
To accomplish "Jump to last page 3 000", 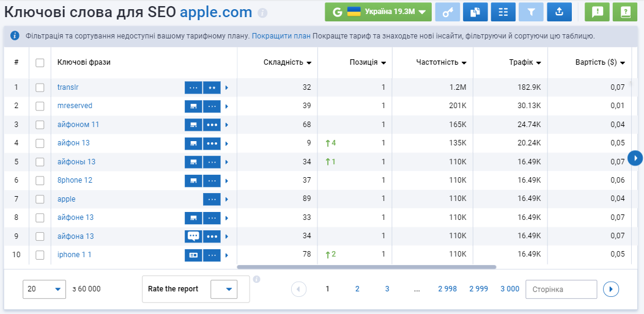I will tap(509, 289).
